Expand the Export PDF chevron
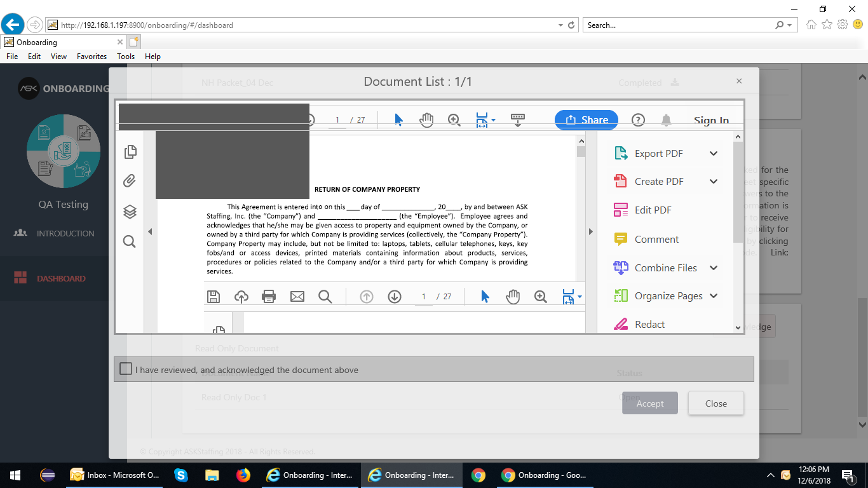Screen dimensions: 868x488 click(714, 153)
